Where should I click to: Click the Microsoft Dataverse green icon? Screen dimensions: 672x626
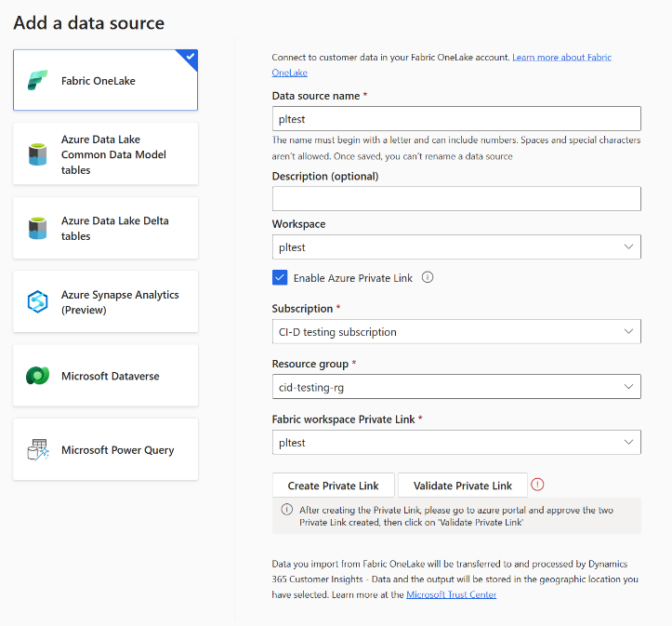click(38, 376)
